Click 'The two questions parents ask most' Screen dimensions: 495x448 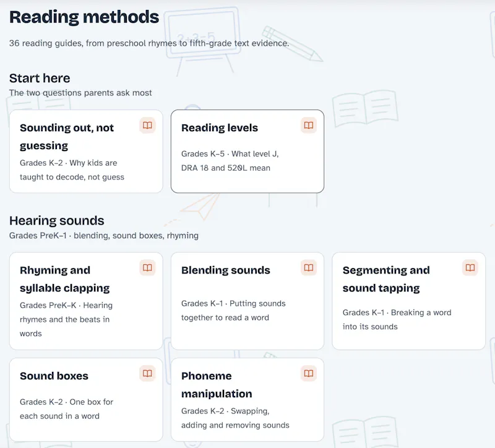click(80, 93)
